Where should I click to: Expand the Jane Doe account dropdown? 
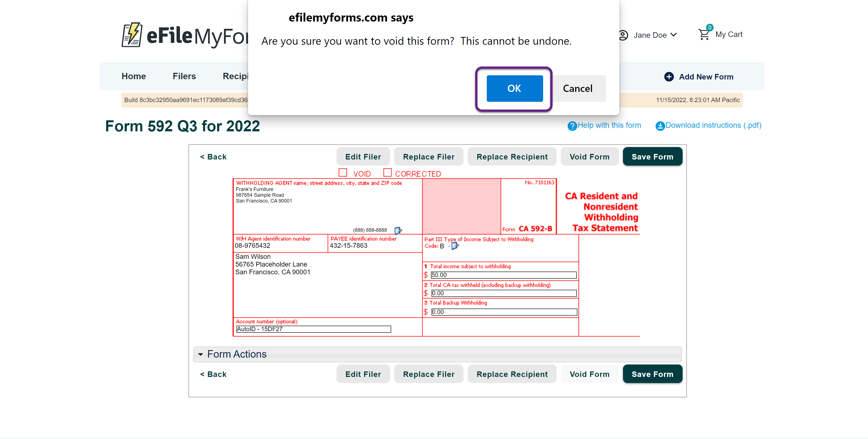(674, 35)
